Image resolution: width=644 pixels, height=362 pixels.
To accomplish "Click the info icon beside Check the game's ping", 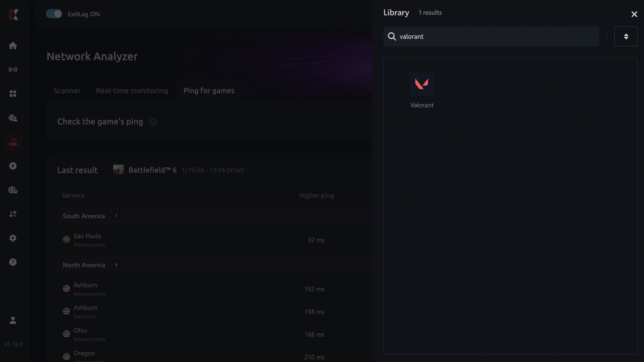I will [x=153, y=122].
